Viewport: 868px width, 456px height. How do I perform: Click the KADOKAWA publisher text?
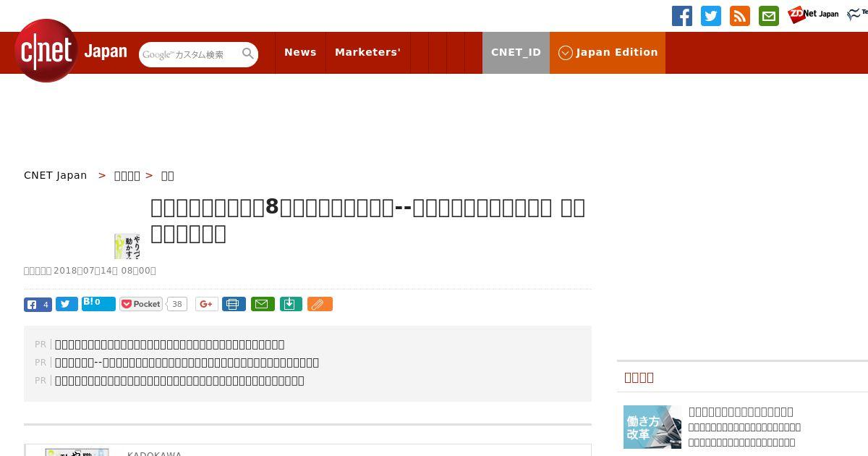(x=154, y=453)
